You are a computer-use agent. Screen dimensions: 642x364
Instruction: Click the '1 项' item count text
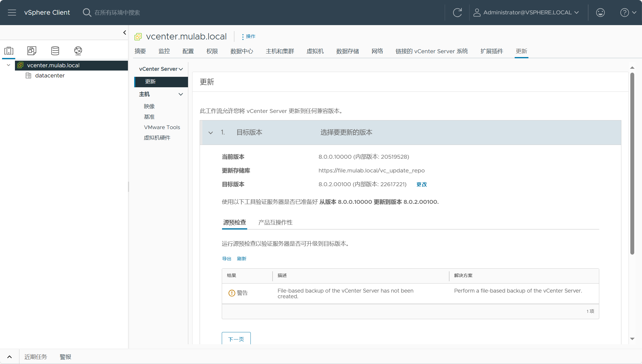[x=590, y=311]
